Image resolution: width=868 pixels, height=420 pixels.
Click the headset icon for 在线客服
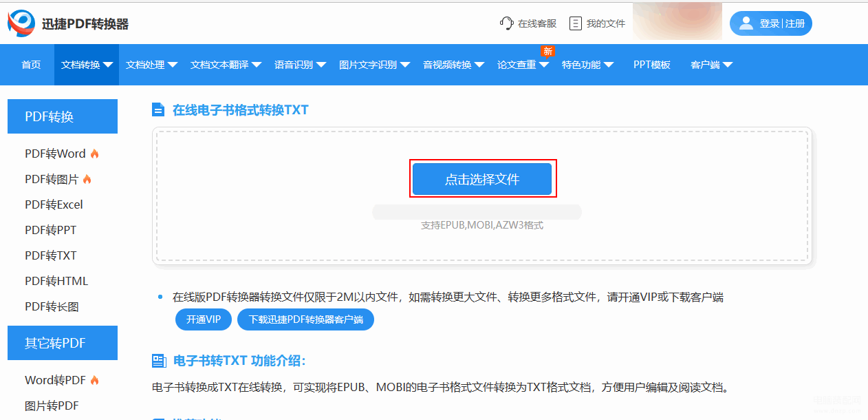pyautogui.click(x=507, y=23)
